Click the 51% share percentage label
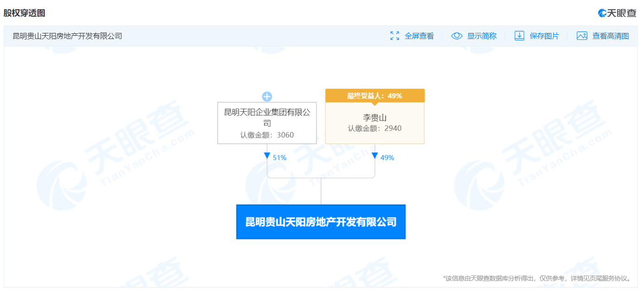This screenshot has width=644, height=295. coord(280,158)
